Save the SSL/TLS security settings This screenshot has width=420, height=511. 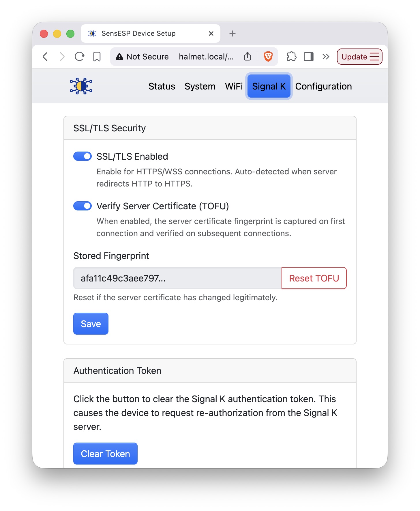pos(91,324)
